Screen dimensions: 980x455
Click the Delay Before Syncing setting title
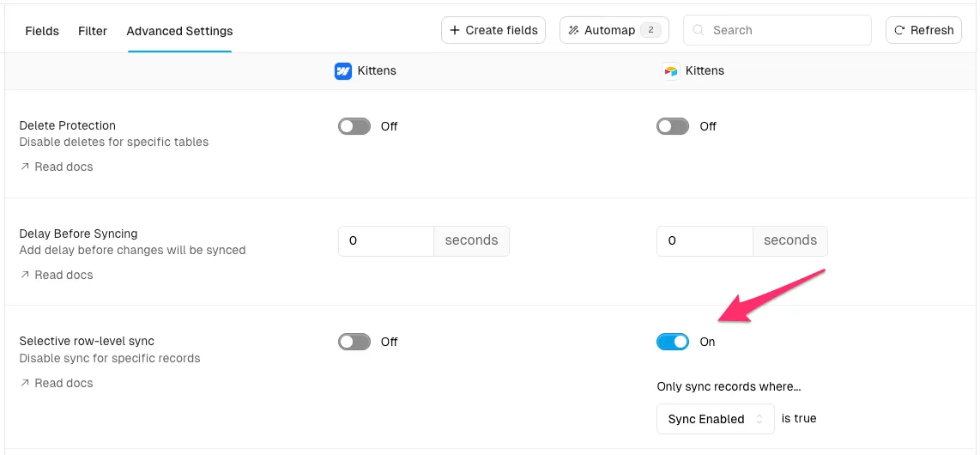[x=78, y=234]
